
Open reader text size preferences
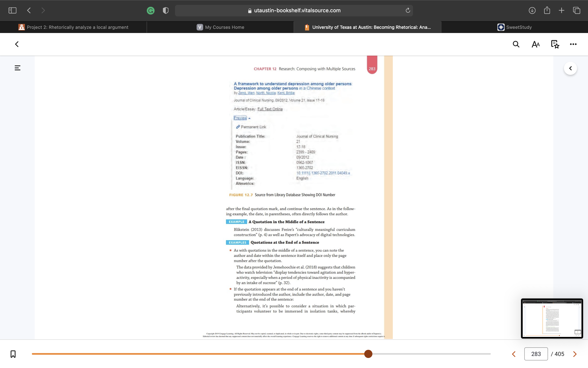pyautogui.click(x=536, y=44)
